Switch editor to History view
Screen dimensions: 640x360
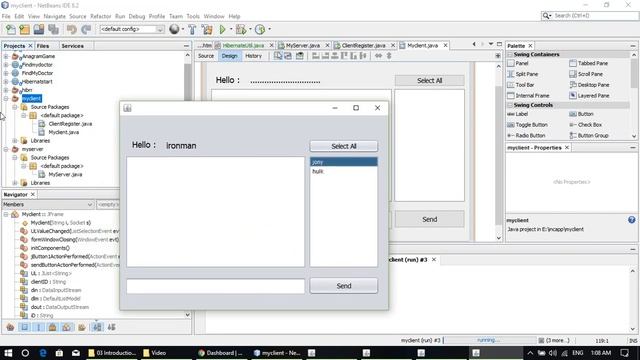[253, 56]
